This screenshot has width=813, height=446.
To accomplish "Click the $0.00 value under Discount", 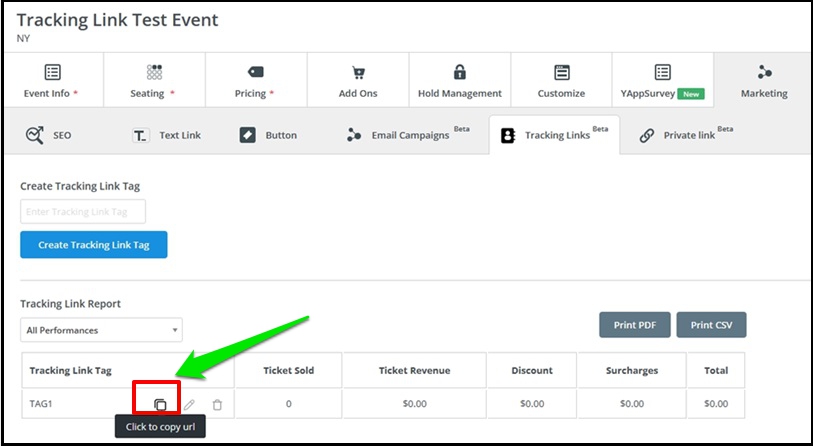I will 532,404.
